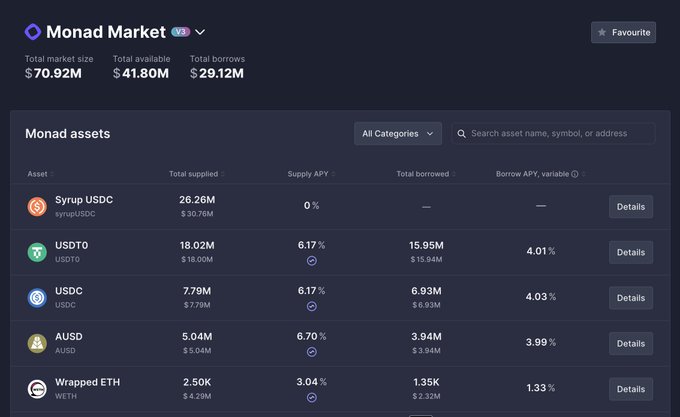
Task: Select the Wrapped ETH asset name
Action: (88, 382)
